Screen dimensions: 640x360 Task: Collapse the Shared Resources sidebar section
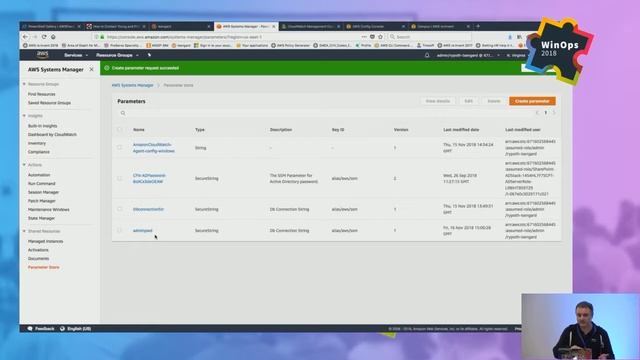click(24, 231)
